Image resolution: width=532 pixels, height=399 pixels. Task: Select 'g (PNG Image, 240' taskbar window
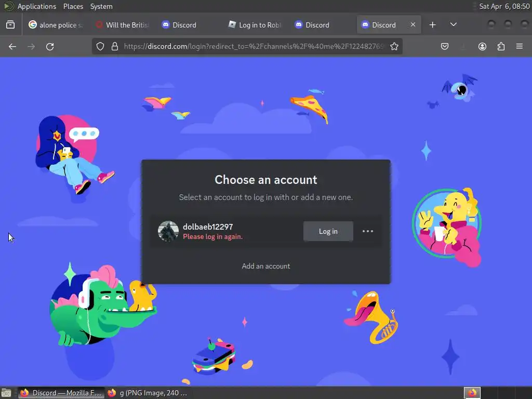pos(148,393)
